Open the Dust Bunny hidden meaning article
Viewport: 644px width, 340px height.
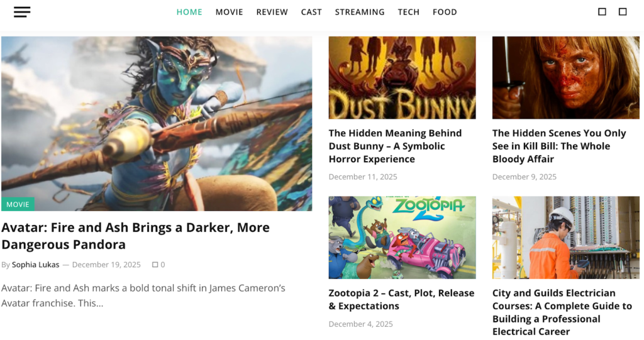coord(395,146)
